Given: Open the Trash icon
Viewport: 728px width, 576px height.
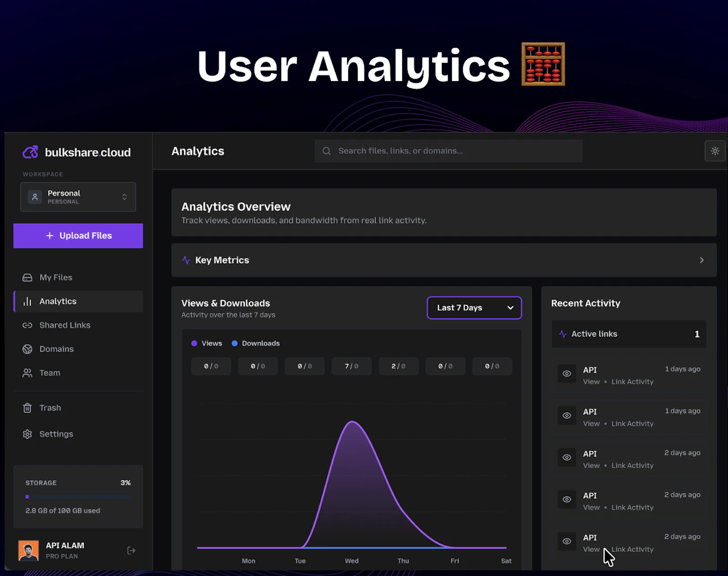Looking at the screenshot, I should click(28, 408).
